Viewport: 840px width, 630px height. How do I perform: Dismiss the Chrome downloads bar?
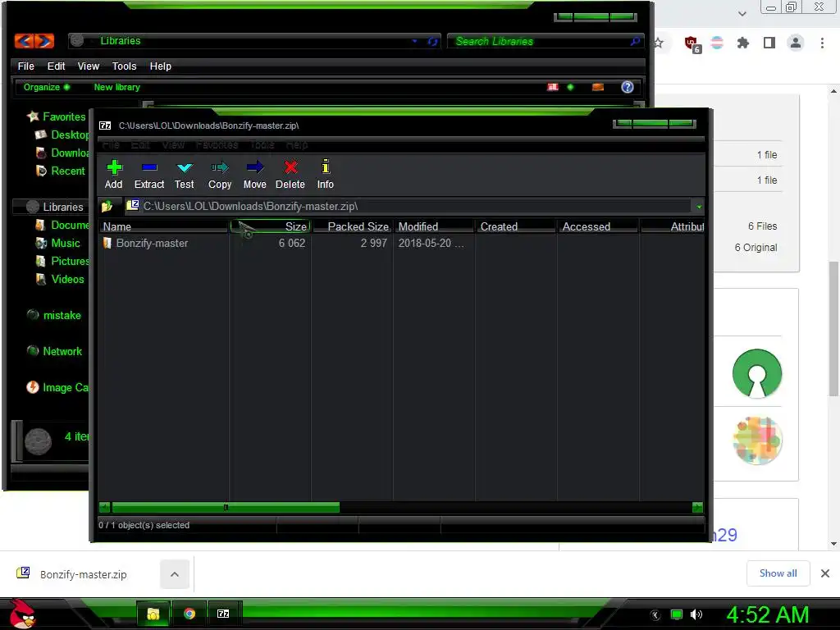pyautogui.click(x=825, y=573)
